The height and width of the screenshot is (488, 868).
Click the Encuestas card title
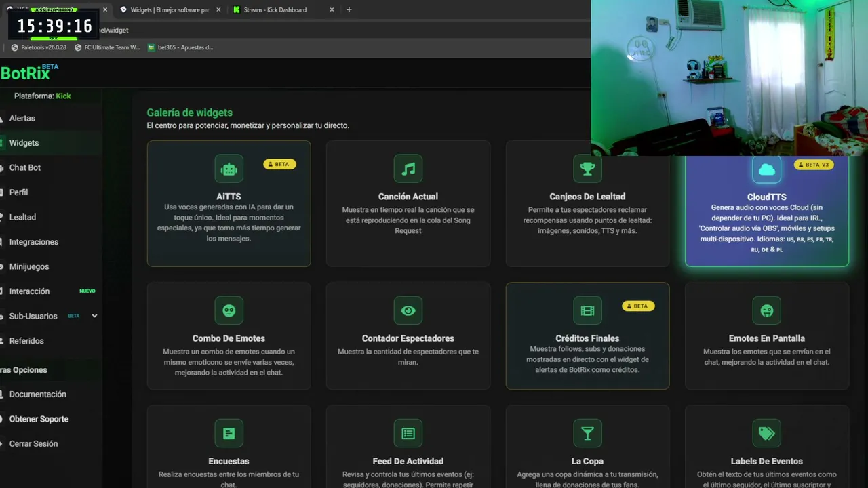[229, 461]
